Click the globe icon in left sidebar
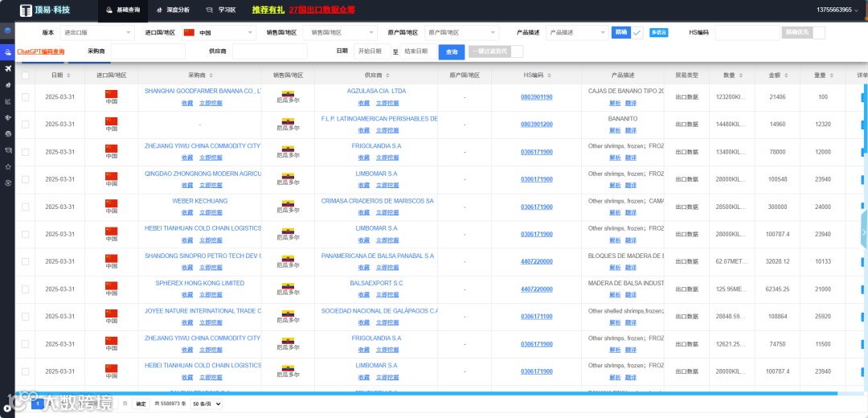 point(7,134)
